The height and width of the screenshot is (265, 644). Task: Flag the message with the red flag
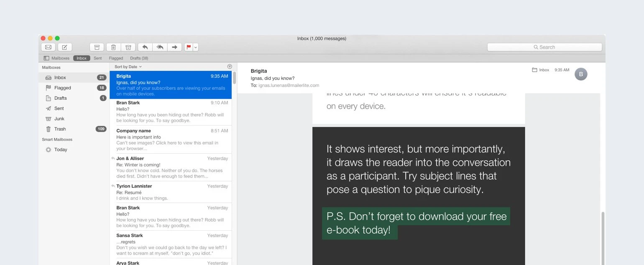tap(189, 47)
